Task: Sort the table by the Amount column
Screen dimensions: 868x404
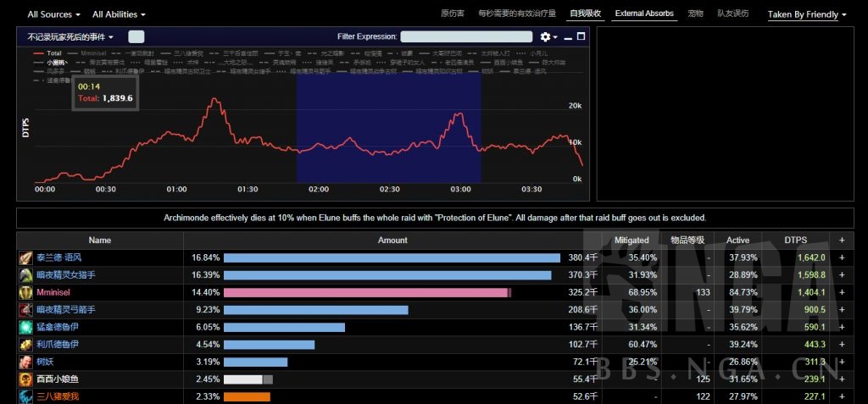Action: point(392,241)
